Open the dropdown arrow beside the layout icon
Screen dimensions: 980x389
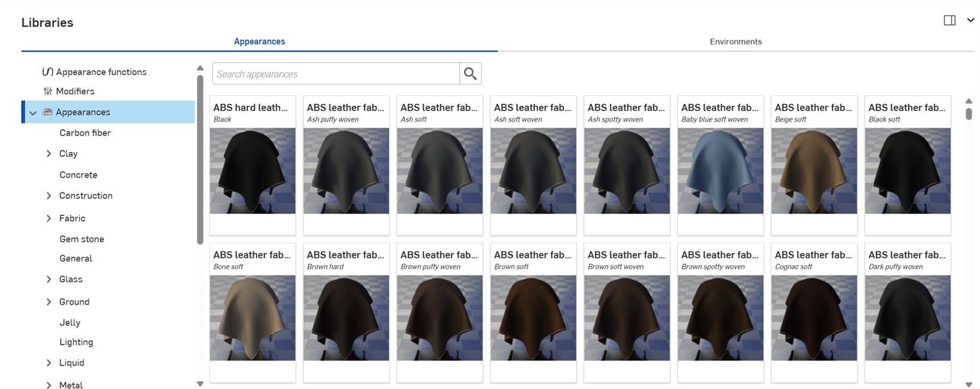coord(971,20)
